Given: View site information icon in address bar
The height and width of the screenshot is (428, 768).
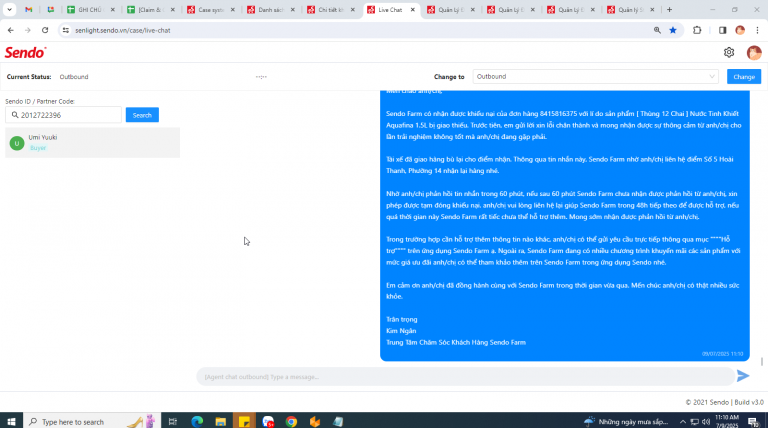Looking at the screenshot, I should 66,30.
